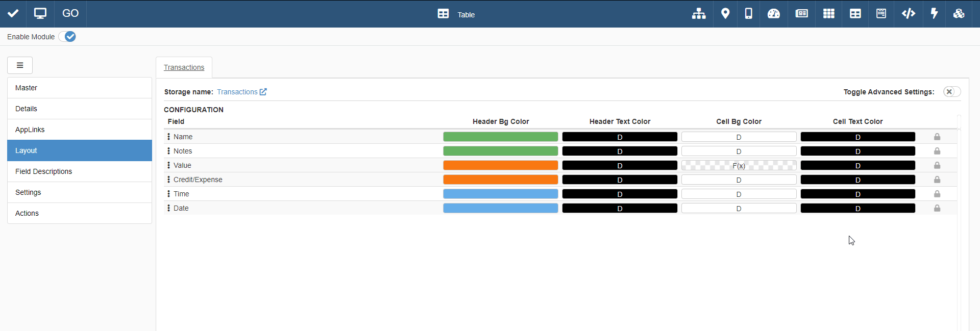This screenshot has width=980, height=331.
Task: Open the Date row three-dot handle
Action: [168, 208]
